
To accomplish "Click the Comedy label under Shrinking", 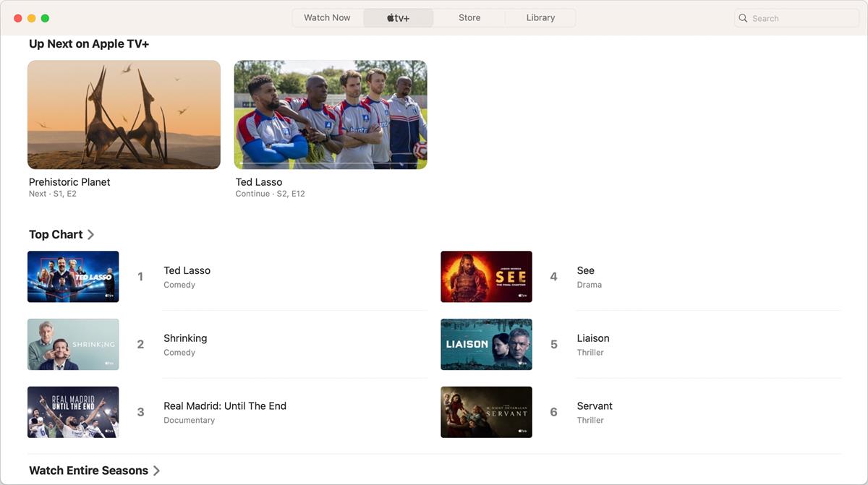I will 179,353.
